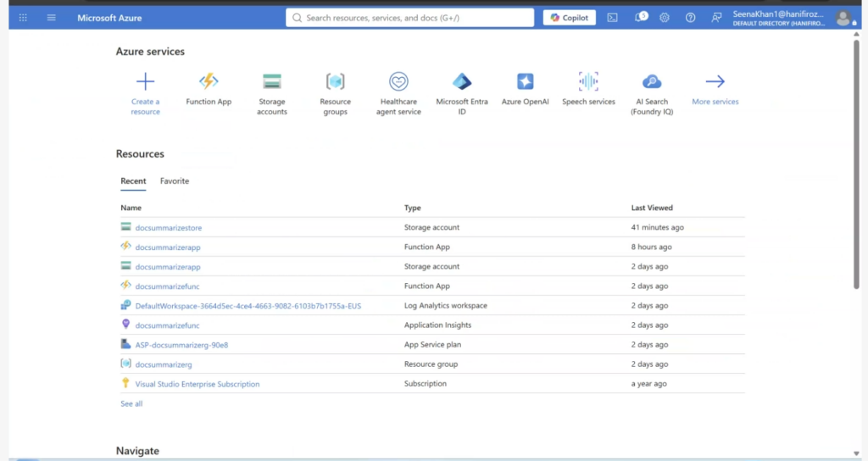This screenshot has height=461, width=868.
Task: Click the Create a resource plus icon
Action: tap(145, 81)
